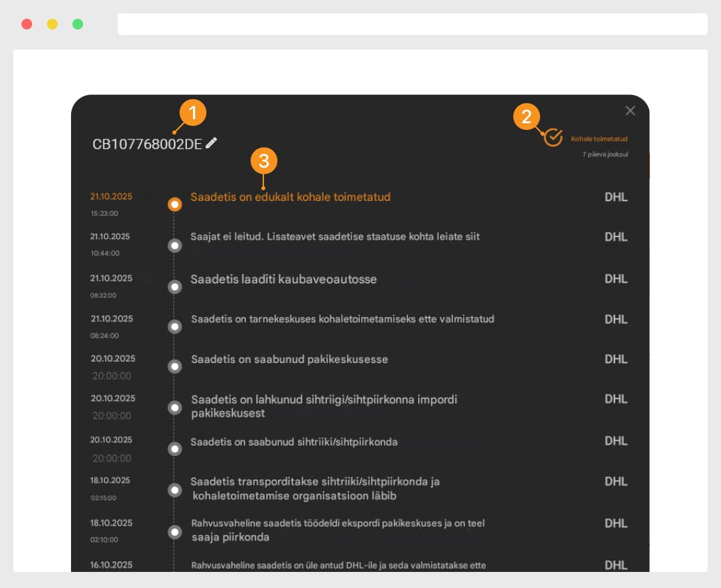Open "Saadetis on edukalt kohale toimetatud" event
Screen dimensions: 721x588
(290, 197)
